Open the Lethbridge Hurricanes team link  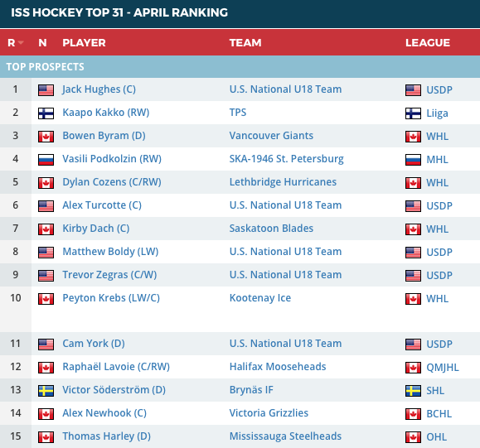(283, 182)
